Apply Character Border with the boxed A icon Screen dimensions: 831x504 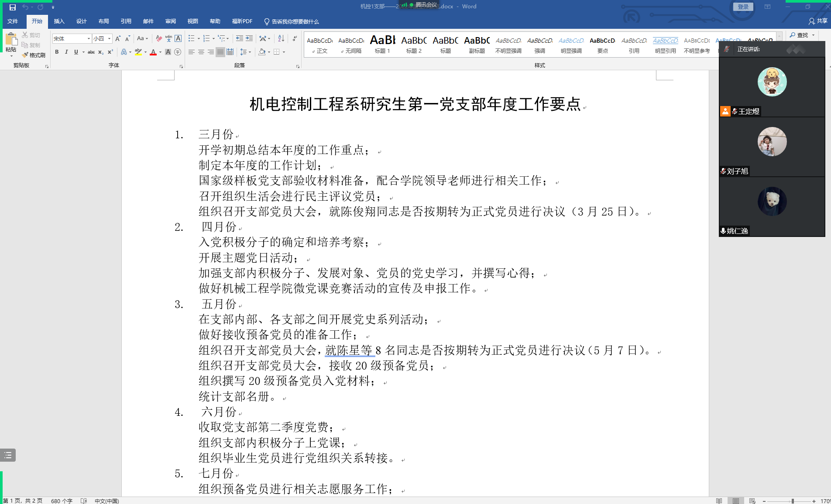click(178, 38)
